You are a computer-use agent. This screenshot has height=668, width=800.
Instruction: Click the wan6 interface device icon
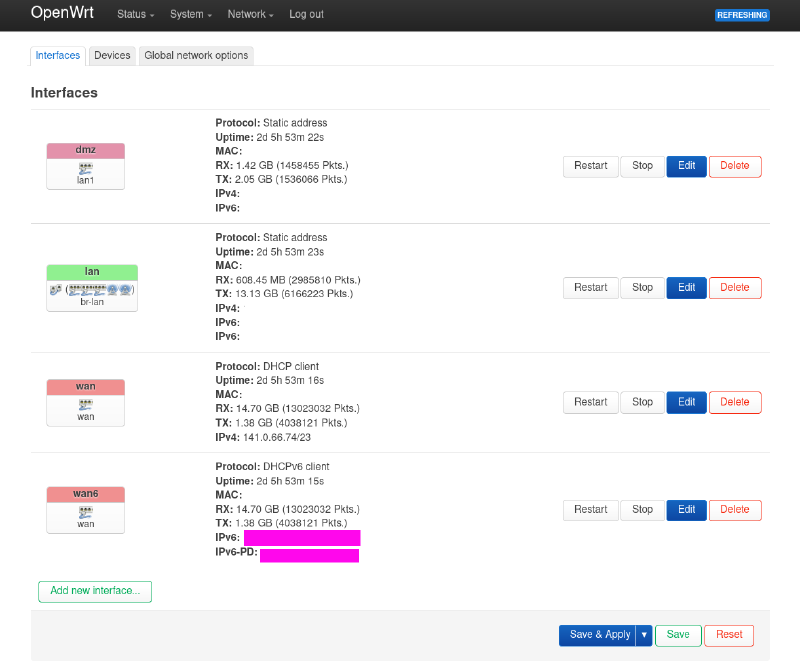point(85,511)
